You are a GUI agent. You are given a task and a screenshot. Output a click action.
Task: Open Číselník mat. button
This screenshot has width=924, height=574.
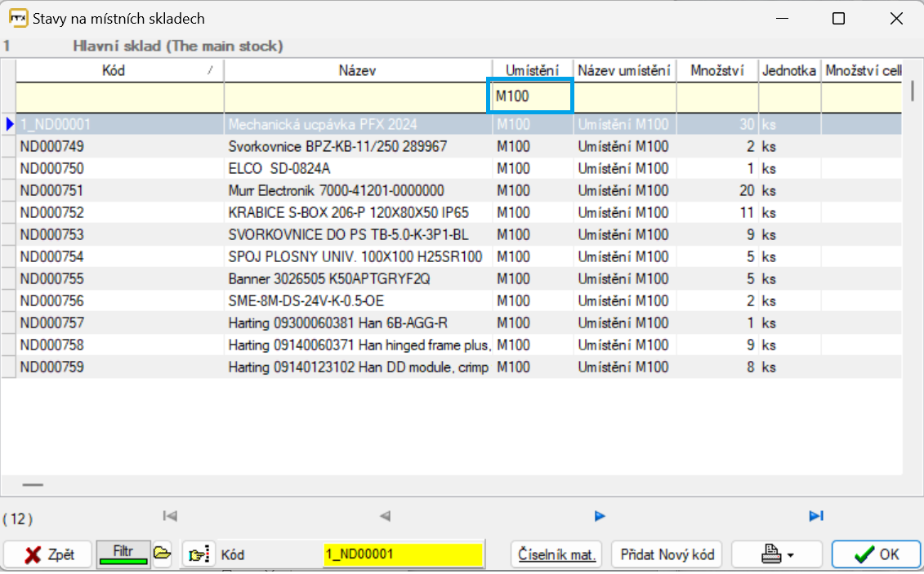(x=557, y=554)
